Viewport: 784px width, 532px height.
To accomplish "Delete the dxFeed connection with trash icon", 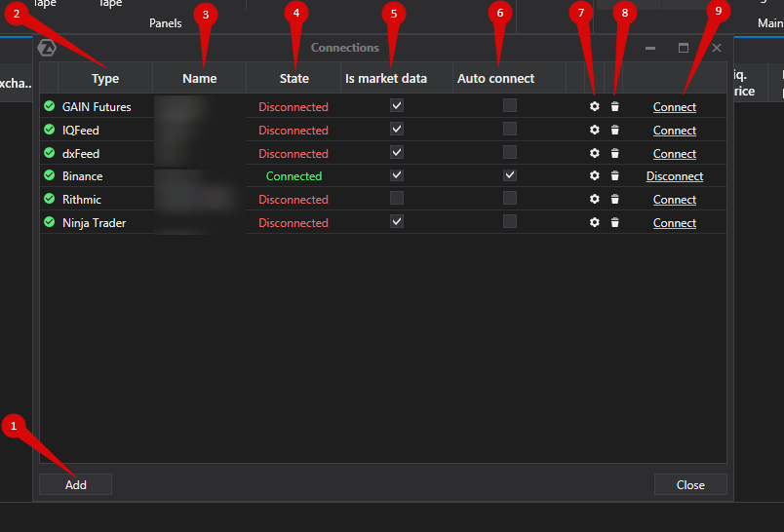I will click(614, 153).
